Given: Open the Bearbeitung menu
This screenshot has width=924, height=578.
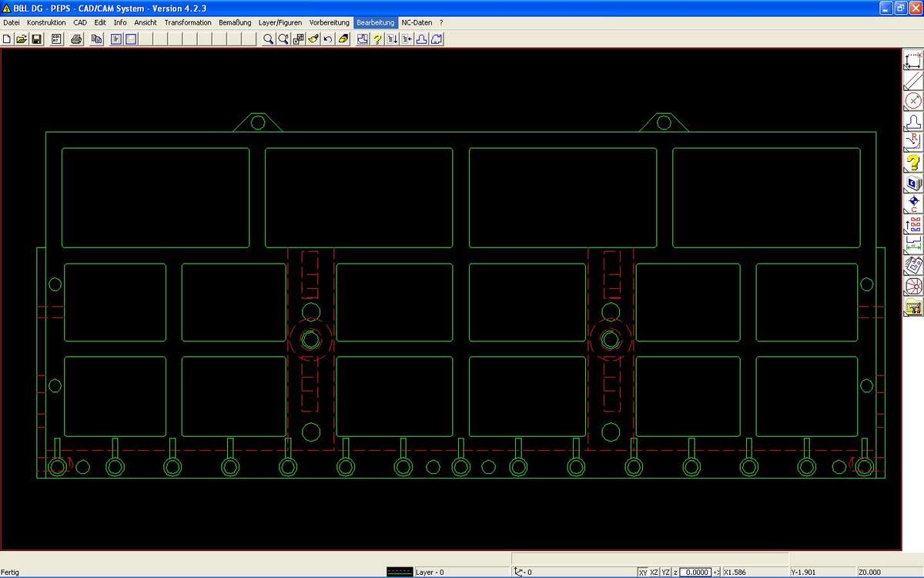Looking at the screenshot, I should [376, 22].
